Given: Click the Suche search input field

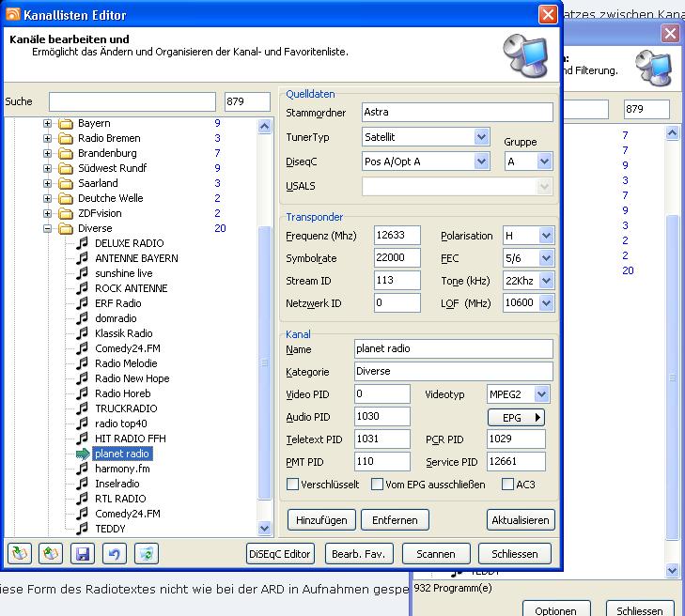Looking at the screenshot, I should pos(132,101).
